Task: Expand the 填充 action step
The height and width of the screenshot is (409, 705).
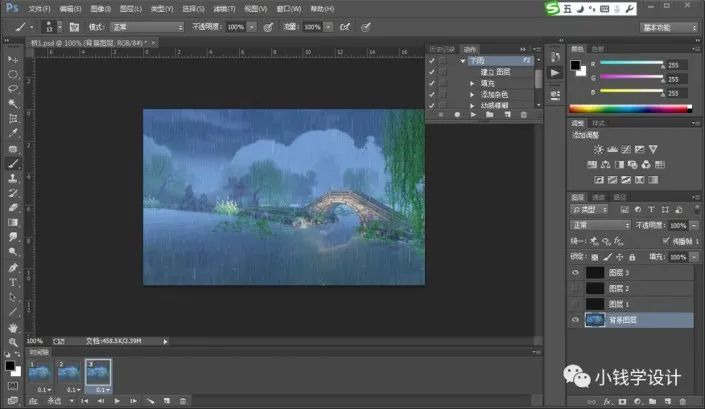Action: 472,84
